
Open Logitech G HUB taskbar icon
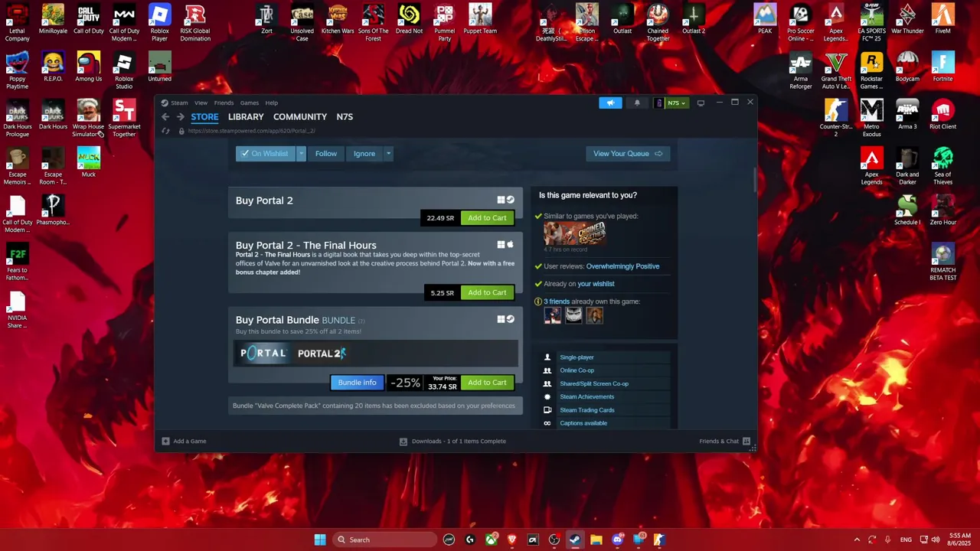pos(470,540)
